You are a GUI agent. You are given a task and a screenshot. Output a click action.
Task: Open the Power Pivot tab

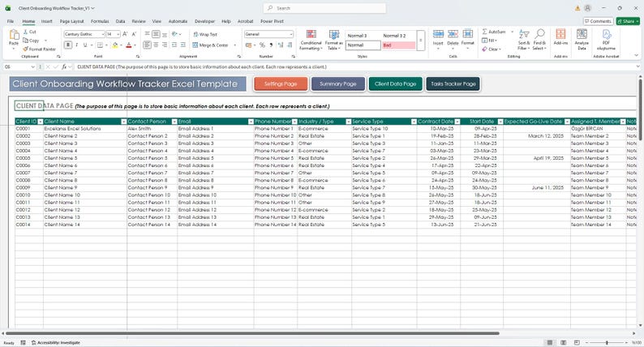click(272, 21)
